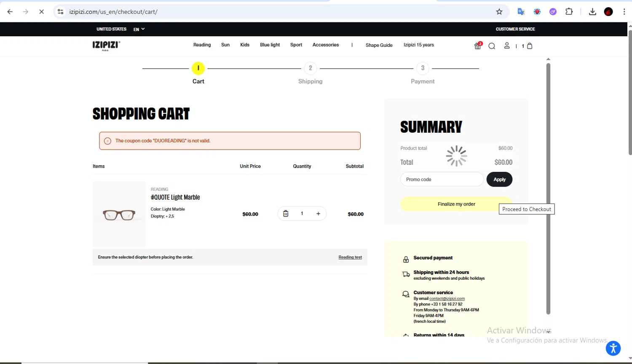Select the Cart step 1 circle
This screenshot has width=632, height=364.
coord(198,68)
